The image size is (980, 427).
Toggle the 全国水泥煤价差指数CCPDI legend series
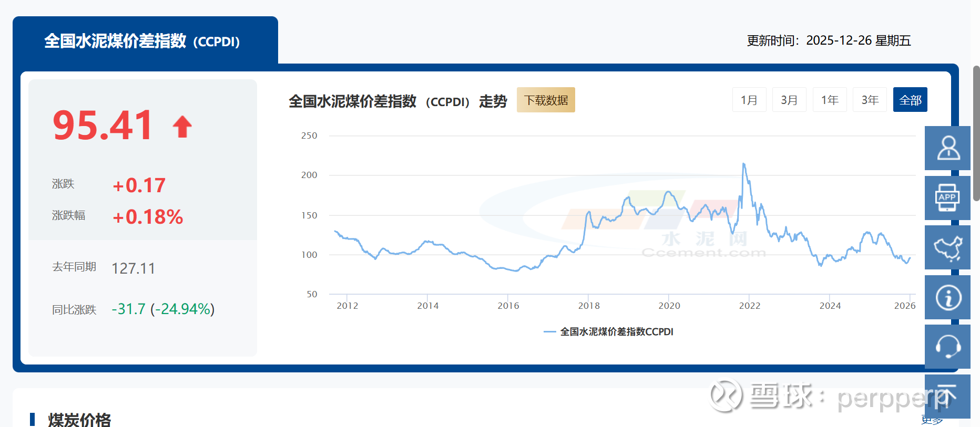(608, 331)
